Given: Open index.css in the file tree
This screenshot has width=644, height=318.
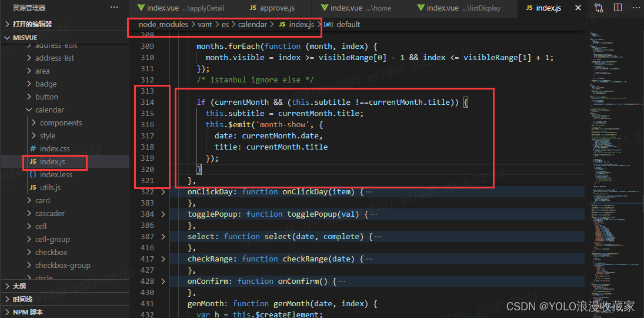Looking at the screenshot, I should 55,149.
